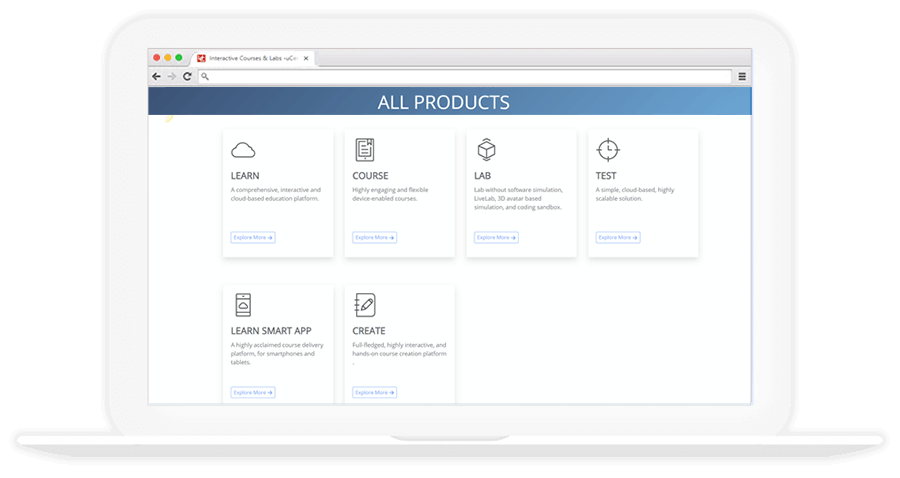Click Explore More under COURSE
Image resolution: width=900 pixels, height=478 pixels.
(375, 238)
